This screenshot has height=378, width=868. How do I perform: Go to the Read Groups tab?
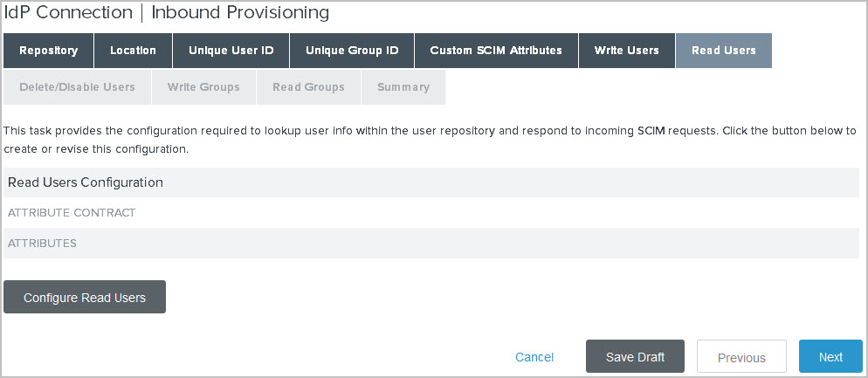308,87
